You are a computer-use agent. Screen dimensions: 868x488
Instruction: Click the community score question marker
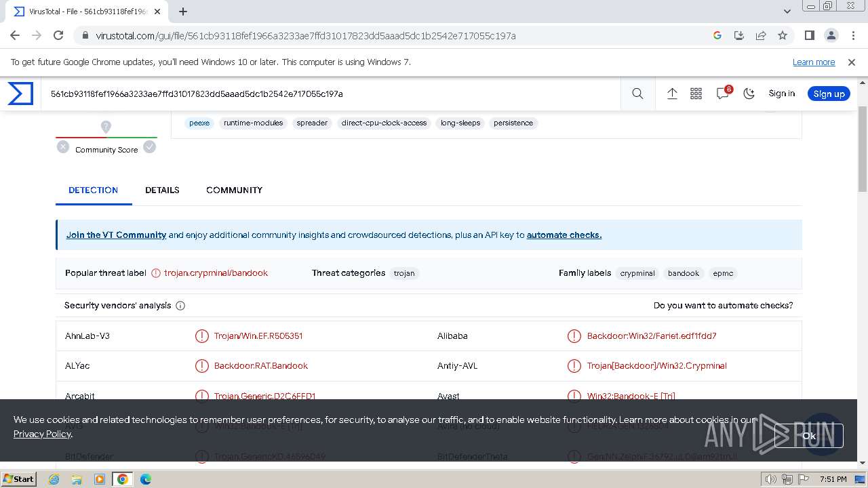106,127
